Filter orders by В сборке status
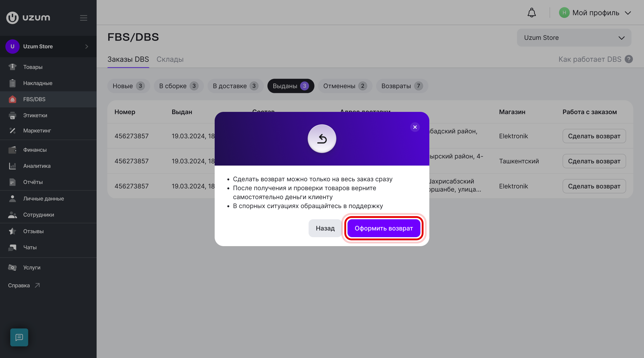 pyautogui.click(x=179, y=86)
